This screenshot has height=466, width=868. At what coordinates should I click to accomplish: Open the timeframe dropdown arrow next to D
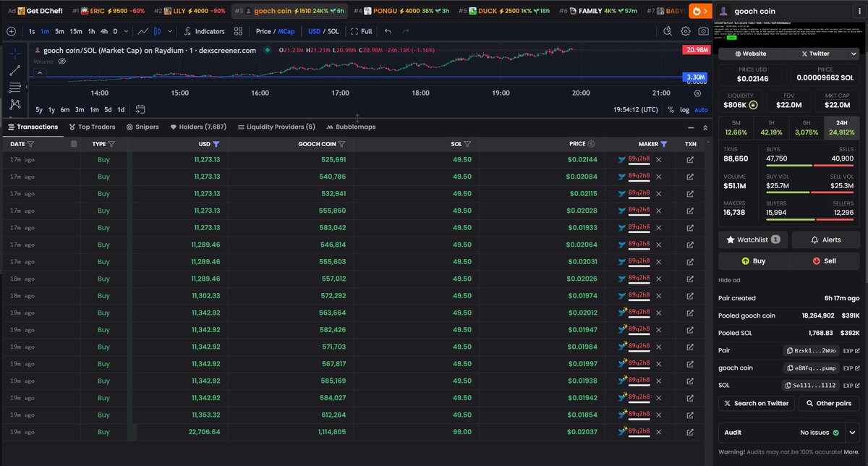pyautogui.click(x=126, y=31)
